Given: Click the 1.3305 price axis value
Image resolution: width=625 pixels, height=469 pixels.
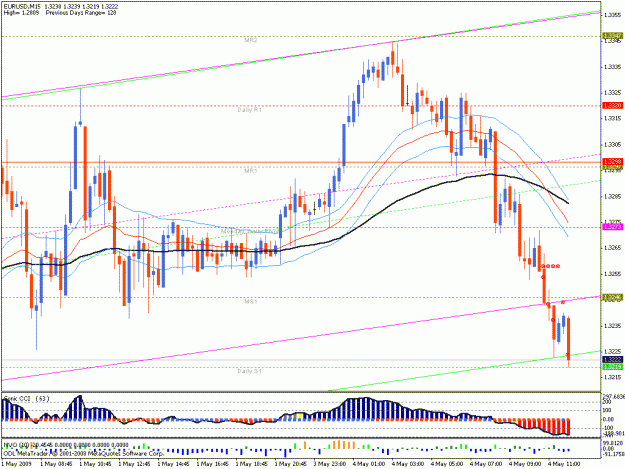Looking at the screenshot, I should pos(613,145).
